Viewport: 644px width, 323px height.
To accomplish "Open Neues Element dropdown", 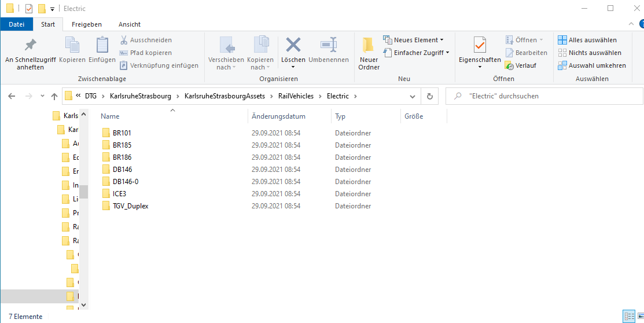I will (x=413, y=40).
